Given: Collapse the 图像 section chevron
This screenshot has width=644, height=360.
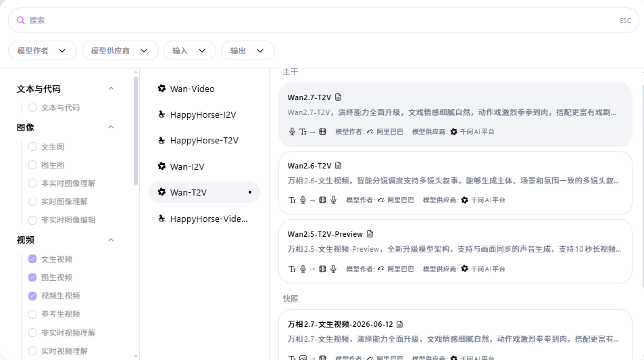Looking at the screenshot, I should [x=111, y=127].
